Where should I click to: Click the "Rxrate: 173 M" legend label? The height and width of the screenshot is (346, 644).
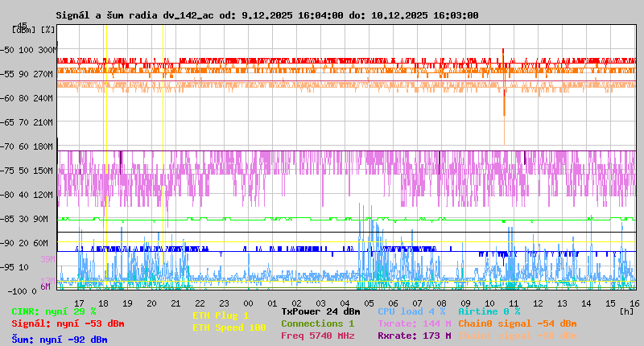coord(415,336)
